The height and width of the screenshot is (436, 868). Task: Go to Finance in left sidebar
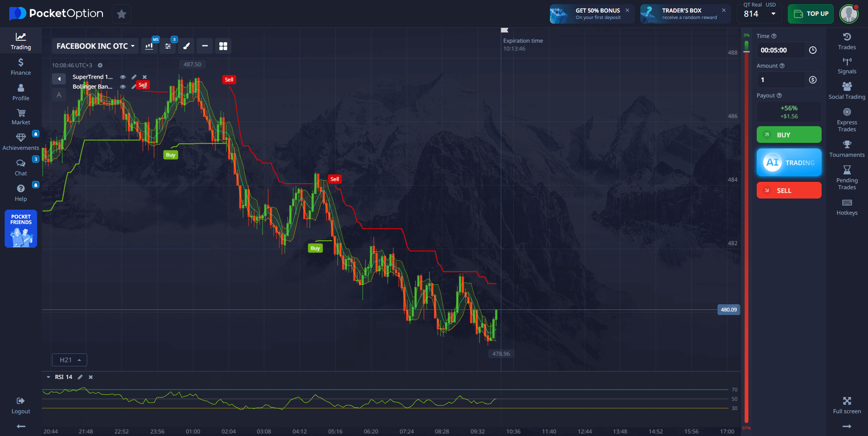[21, 67]
